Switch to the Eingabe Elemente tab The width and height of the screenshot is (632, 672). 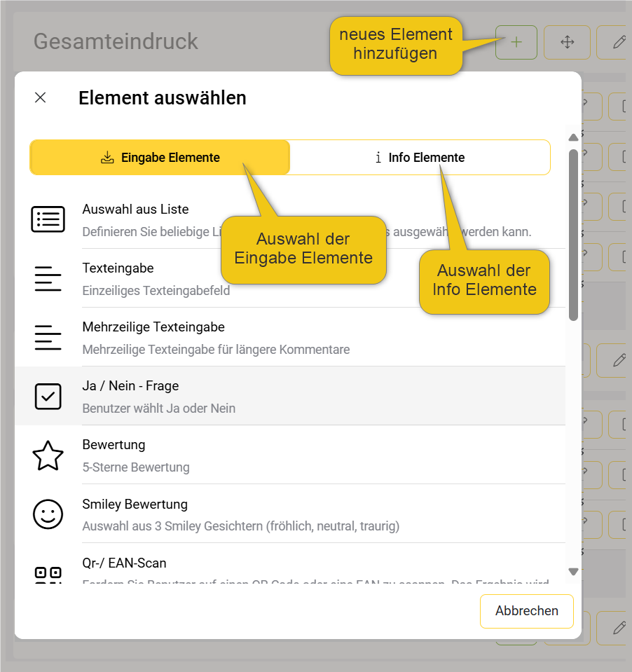point(160,158)
